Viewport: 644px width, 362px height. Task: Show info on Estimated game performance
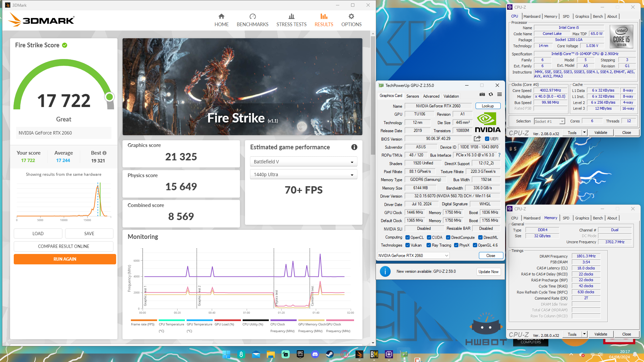[354, 147]
